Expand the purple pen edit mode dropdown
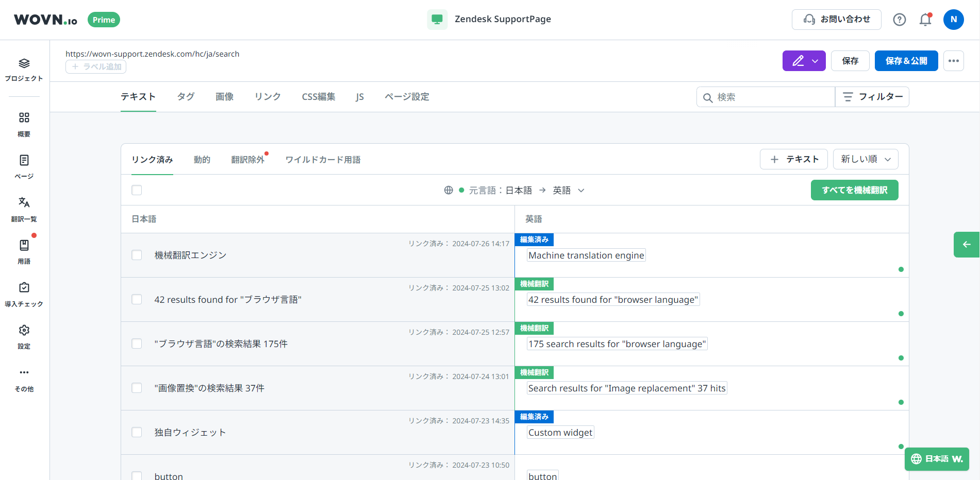Screen dimensions: 980x480 pos(815,61)
